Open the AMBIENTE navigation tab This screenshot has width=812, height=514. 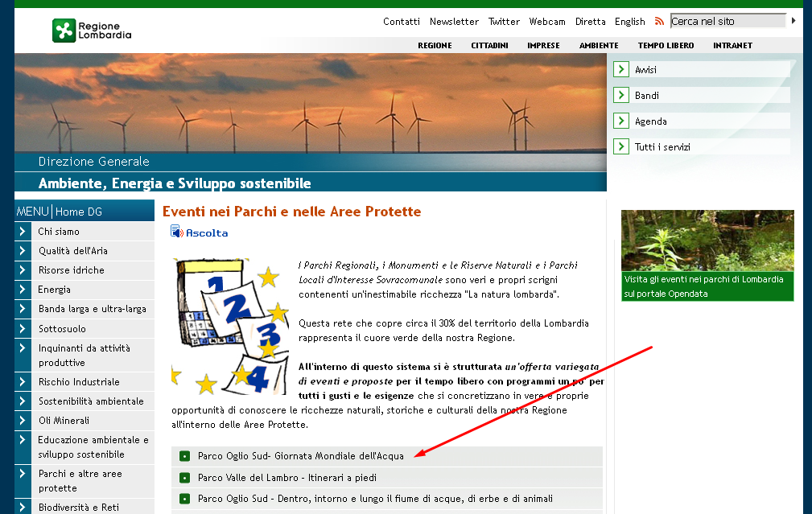[599, 46]
